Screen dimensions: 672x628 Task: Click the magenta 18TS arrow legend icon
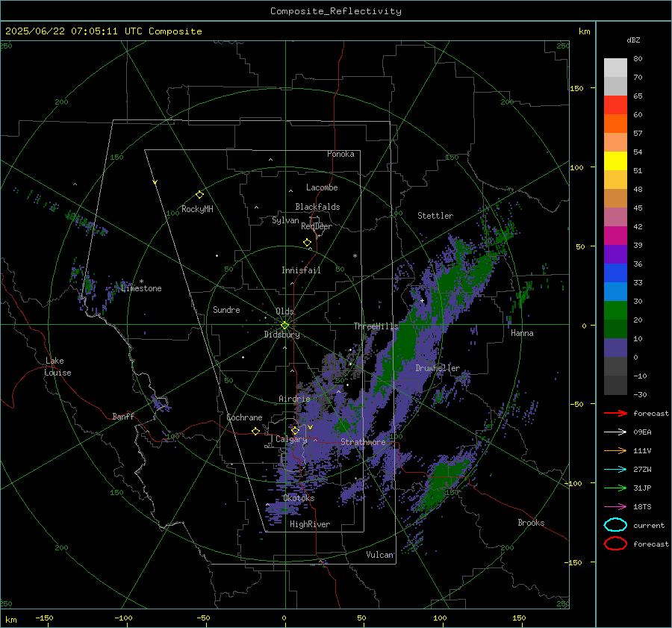615,507
